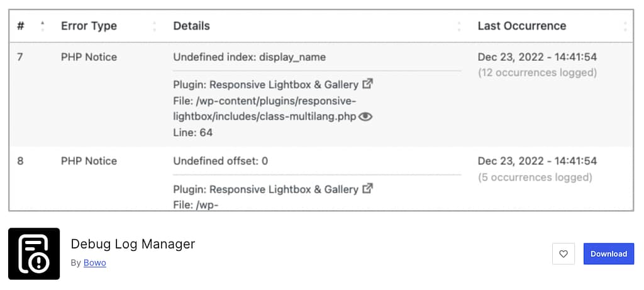Select the "Details" column header label
This screenshot has width=644, height=290.
tap(191, 26)
